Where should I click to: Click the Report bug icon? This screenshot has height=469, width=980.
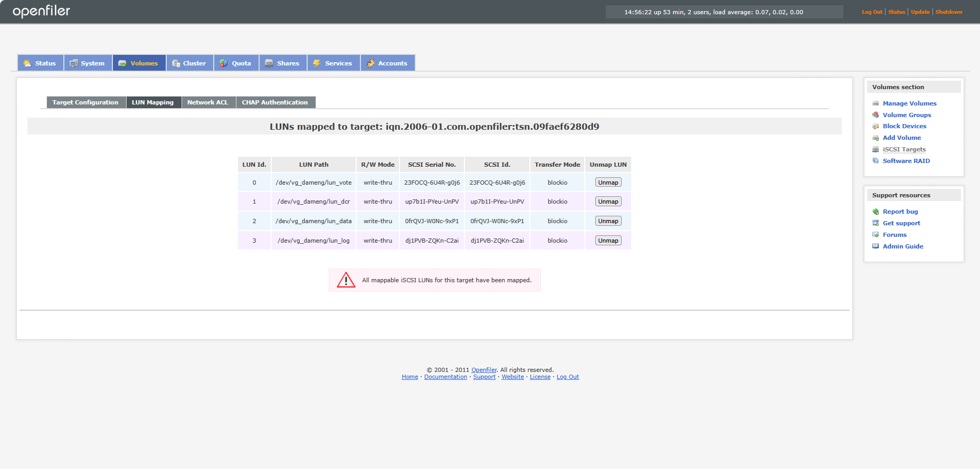point(876,212)
